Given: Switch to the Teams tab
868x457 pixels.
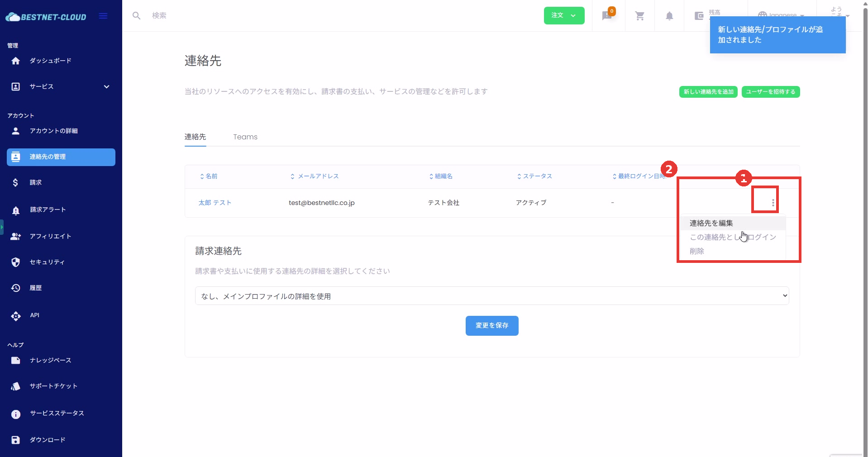Looking at the screenshot, I should click(245, 137).
